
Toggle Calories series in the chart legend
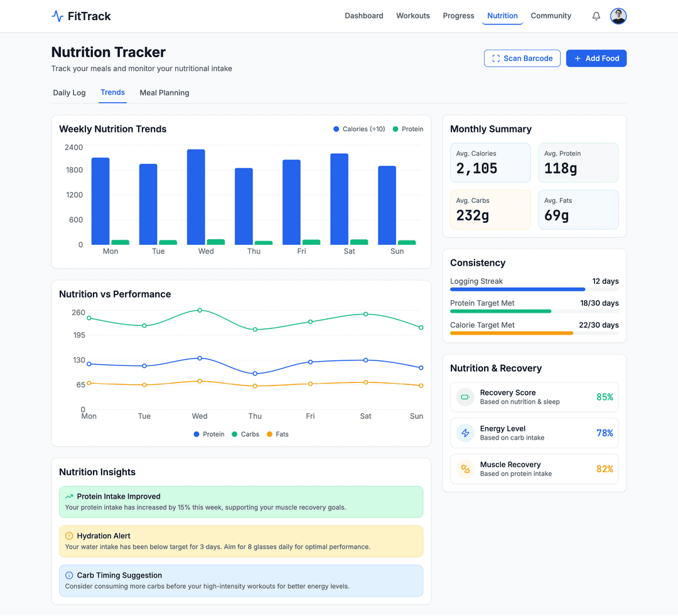click(x=359, y=129)
